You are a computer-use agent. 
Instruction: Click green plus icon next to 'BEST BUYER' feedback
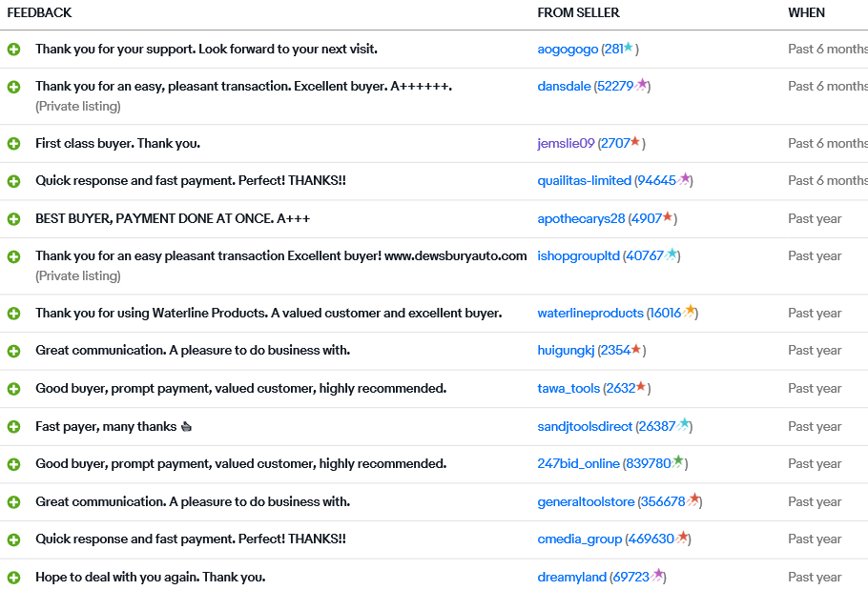[13, 219]
